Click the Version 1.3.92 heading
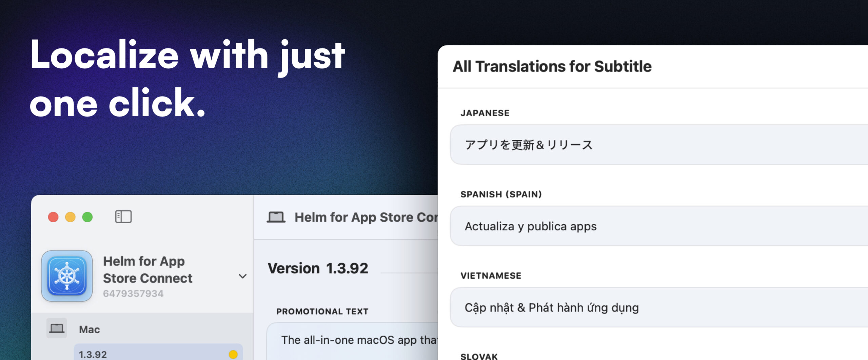The image size is (868, 360). pyautogui.click(x=318, y=268)
